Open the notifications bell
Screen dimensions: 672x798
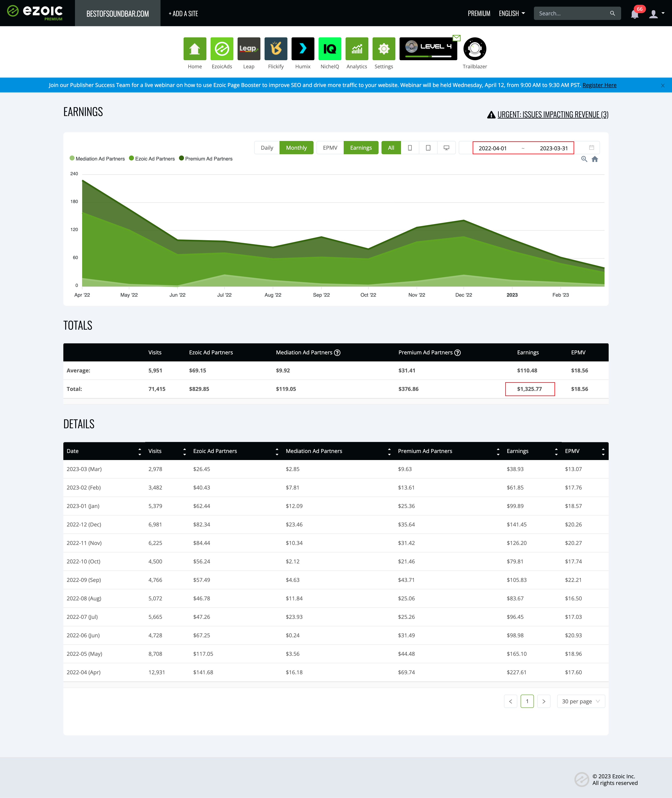pyautogui.click(x=634, y=15)
